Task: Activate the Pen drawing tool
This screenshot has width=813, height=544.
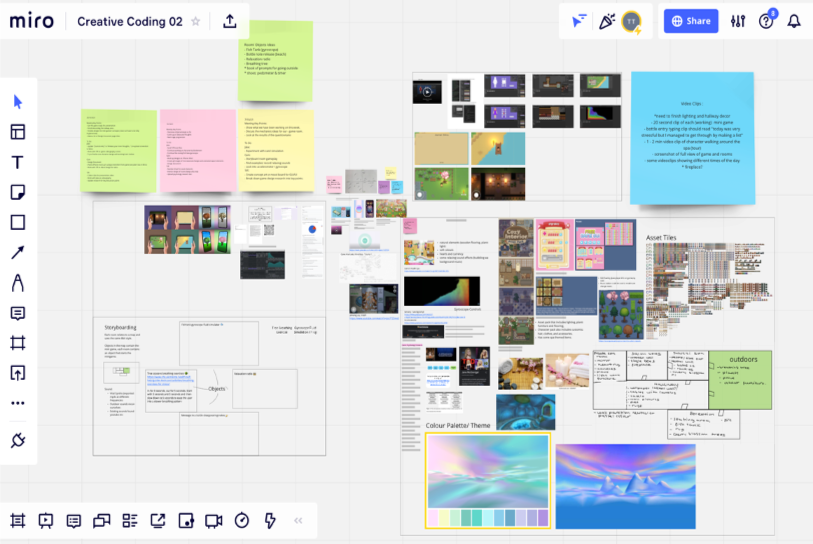Action: [18, 283]
